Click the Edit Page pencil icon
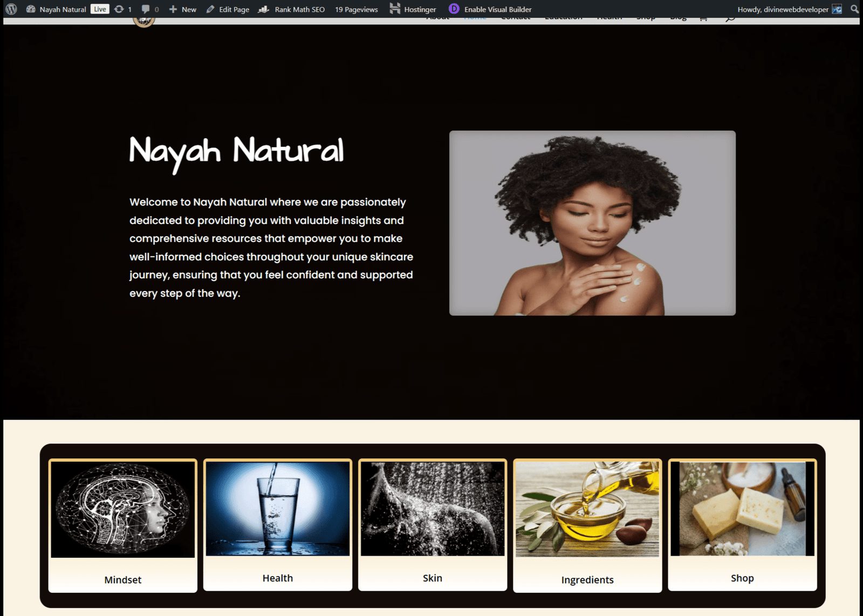Viewport: 863px width, 616px height. point(210,9)
